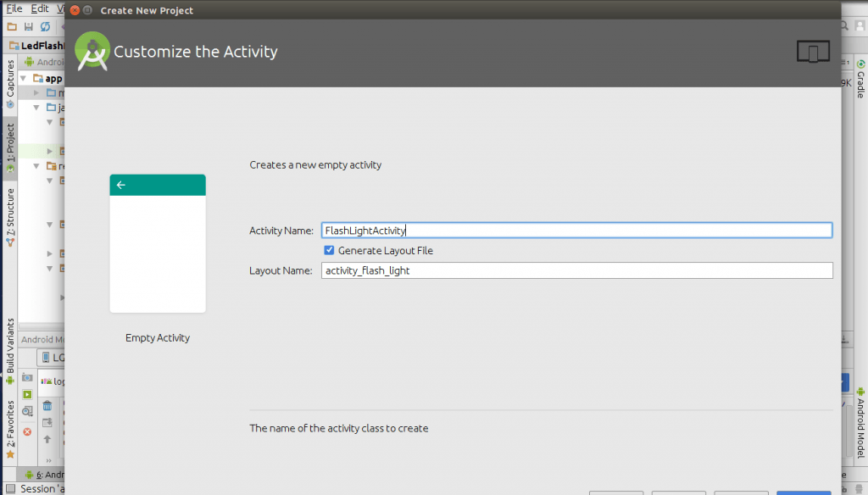Click the Save All toolbar icon
868x495 pixels.
(28, 26)
